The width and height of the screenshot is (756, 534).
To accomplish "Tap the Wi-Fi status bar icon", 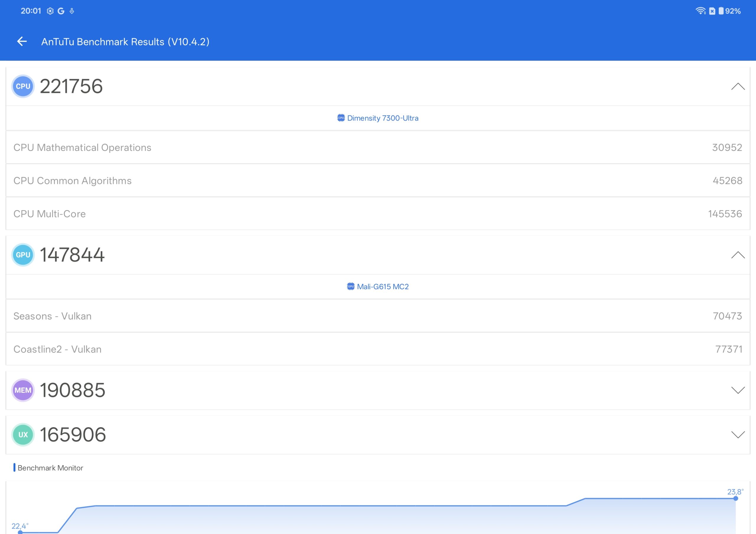I will pos(700,11).
